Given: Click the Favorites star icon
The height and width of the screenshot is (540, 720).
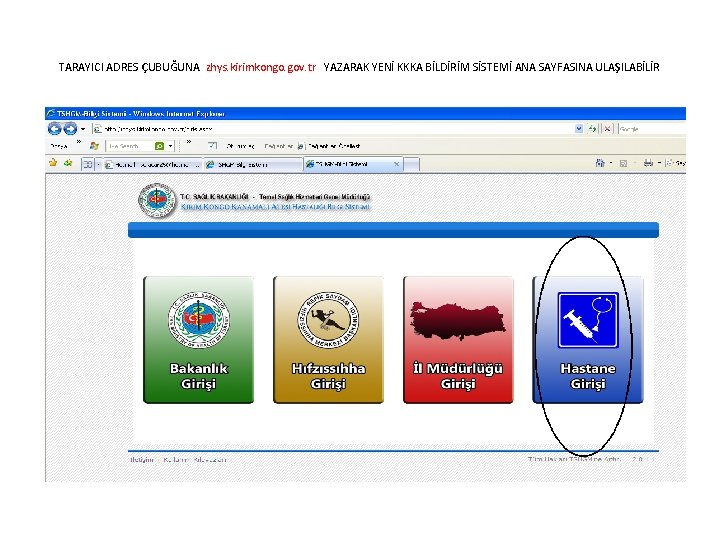Looking at the screenshot, I should [53, 163].
